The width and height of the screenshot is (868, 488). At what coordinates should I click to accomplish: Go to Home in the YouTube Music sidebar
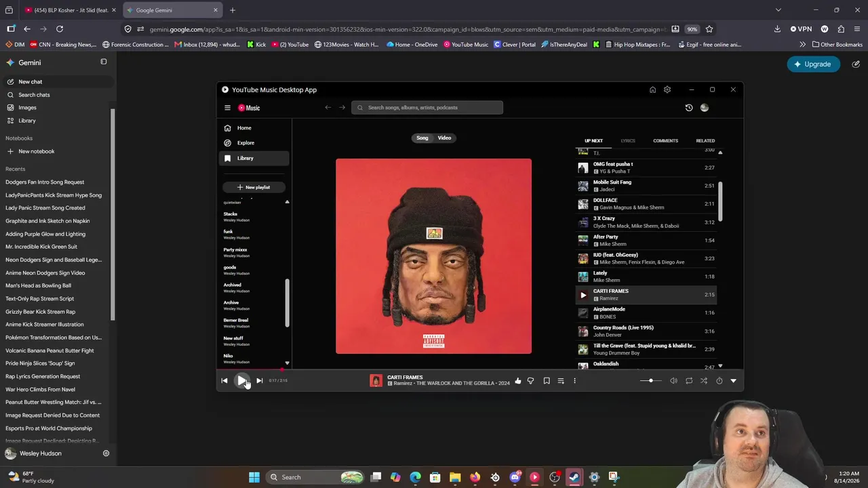click(x=254, y=128)
